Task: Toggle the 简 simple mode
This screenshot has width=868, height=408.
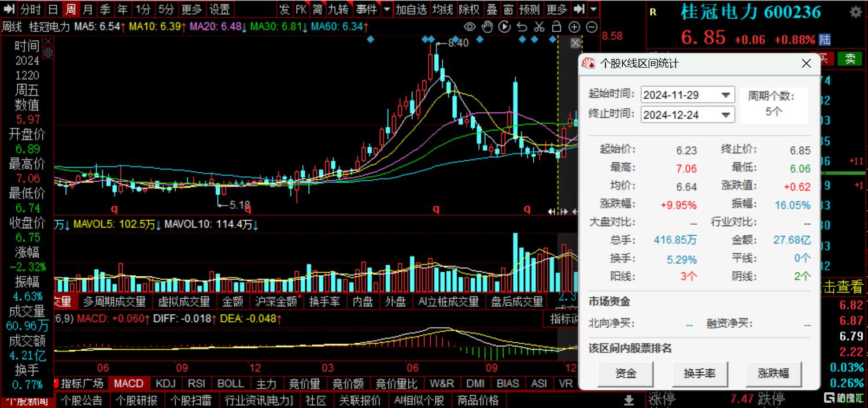Action: coord(317,9)
